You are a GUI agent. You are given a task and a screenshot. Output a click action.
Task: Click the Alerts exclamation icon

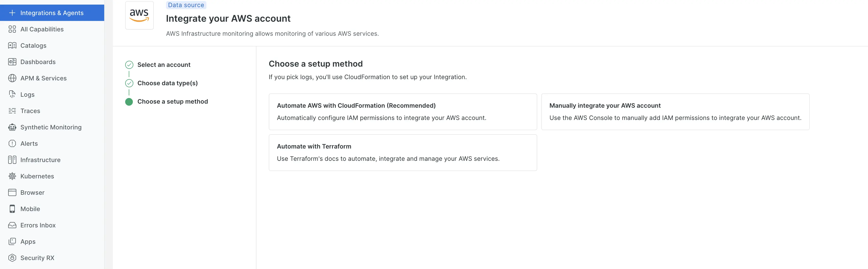[12, 143]
